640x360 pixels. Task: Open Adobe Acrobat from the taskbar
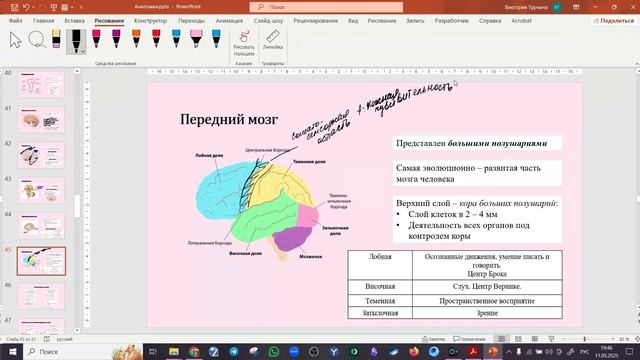[473, 351]
